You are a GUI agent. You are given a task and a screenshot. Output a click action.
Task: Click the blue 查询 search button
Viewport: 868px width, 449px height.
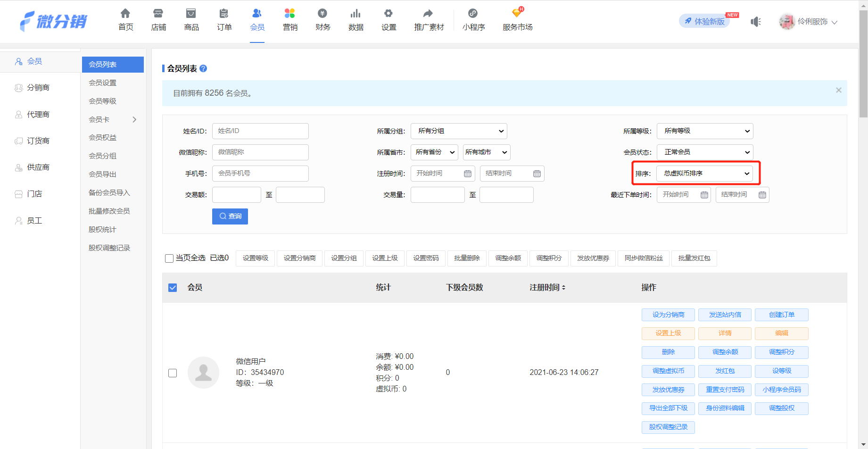tap(230, 216)
